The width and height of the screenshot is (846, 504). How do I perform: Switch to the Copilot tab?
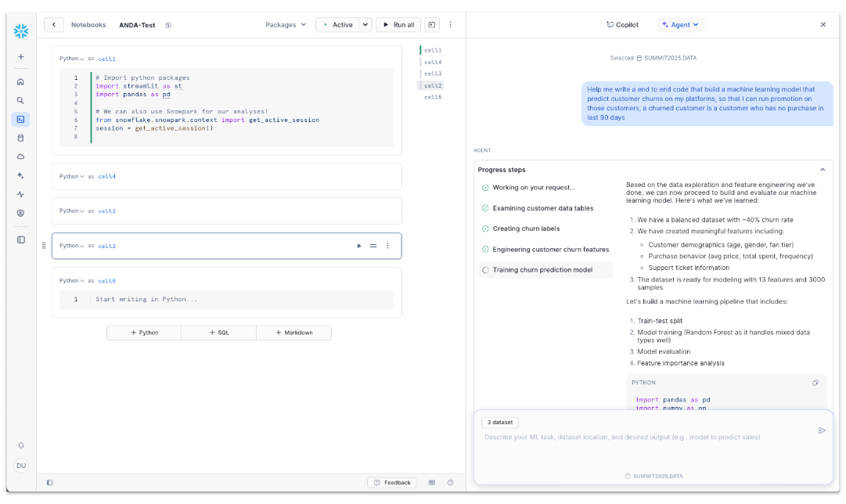622,24
